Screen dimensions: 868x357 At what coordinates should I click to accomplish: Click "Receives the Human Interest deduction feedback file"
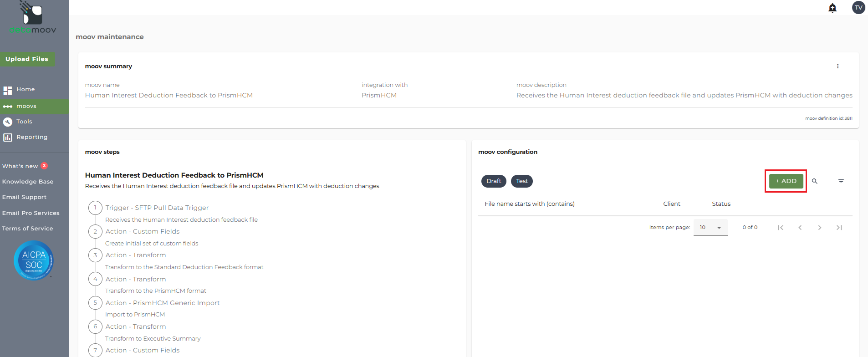pos(182,220)
